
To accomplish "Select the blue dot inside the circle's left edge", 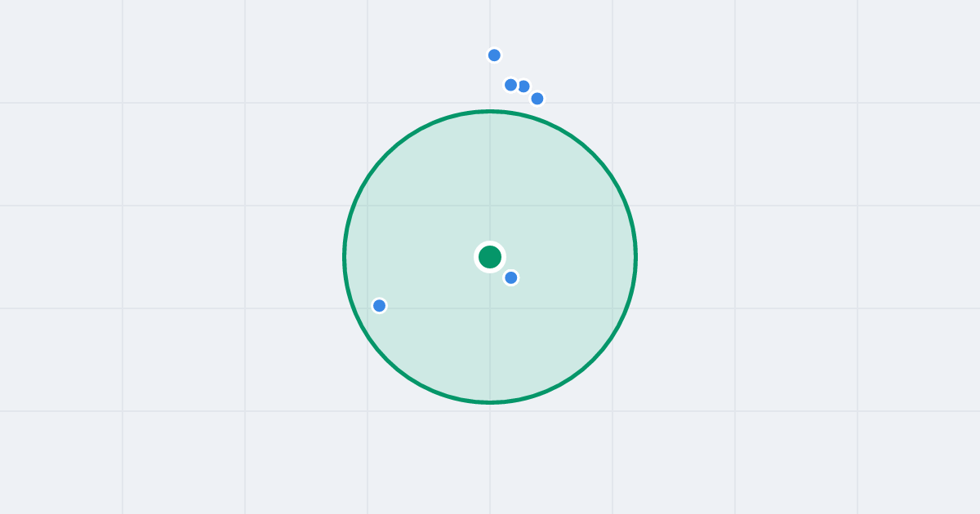I will (379, 306).
